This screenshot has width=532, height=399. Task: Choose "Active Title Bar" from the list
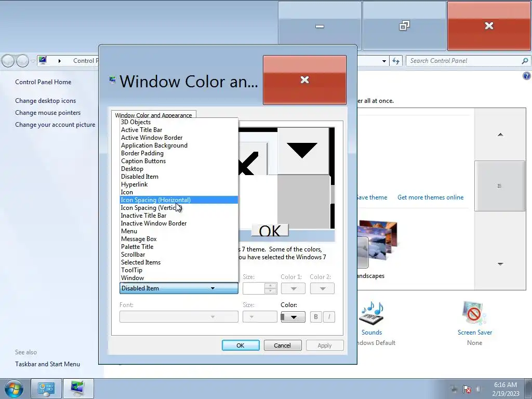point(179,130)
